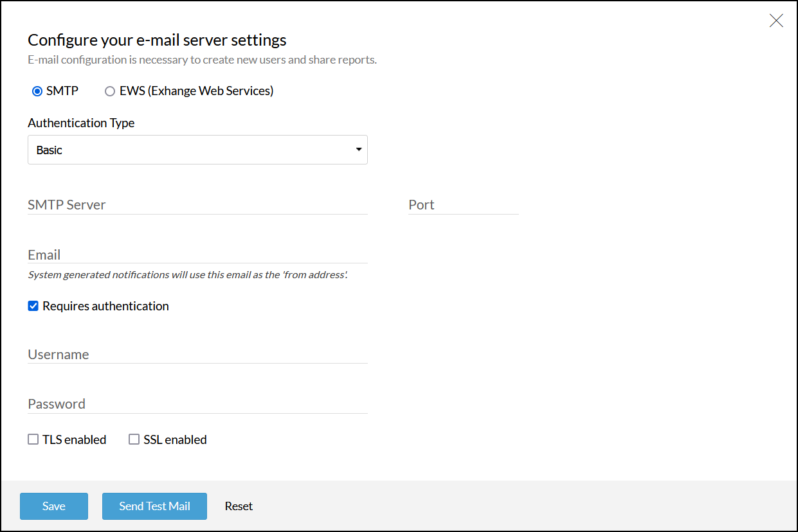Click the TLS enabled label text

click(74, 439)
